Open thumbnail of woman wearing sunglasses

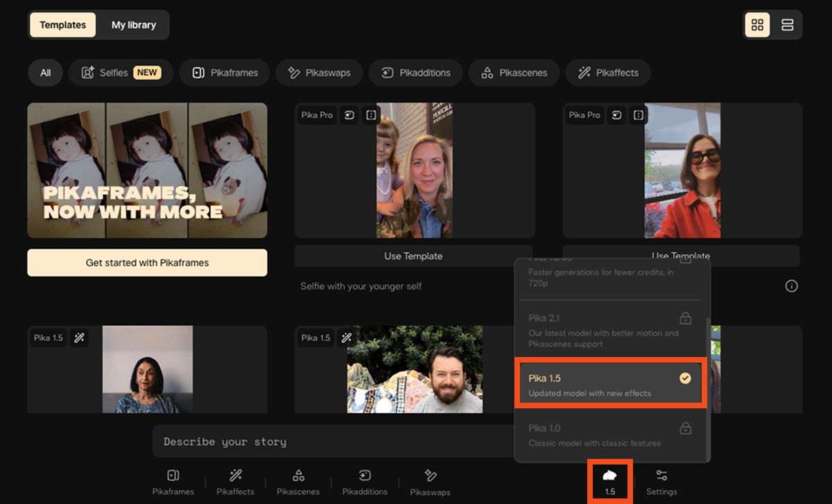click(x=682, y=171)
